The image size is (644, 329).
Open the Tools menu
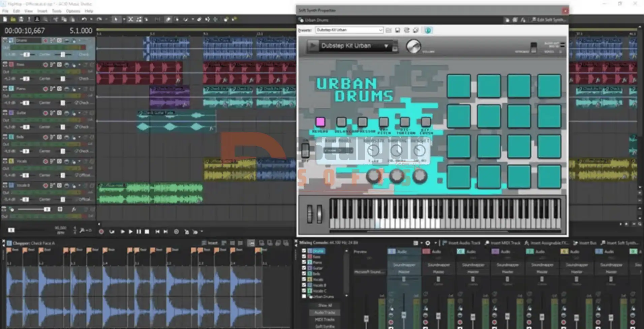pyautogui.click(x=56, y=11)
